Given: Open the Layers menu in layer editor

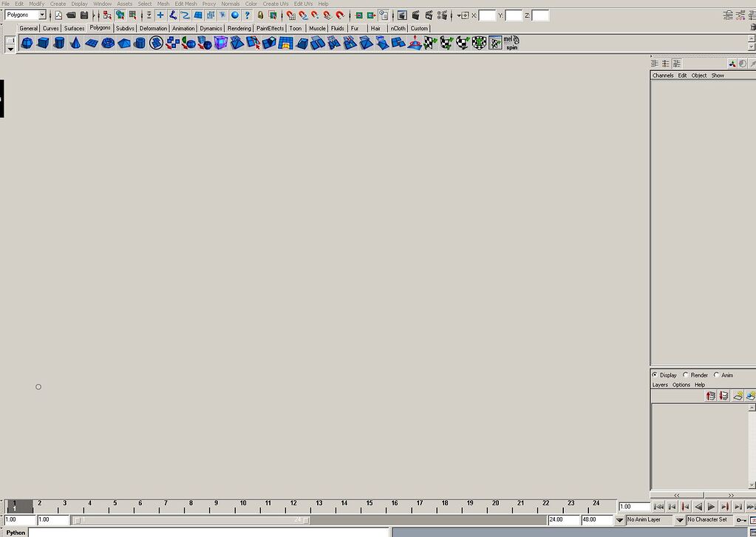Looking at the screenshot, I should click(660, 384).
